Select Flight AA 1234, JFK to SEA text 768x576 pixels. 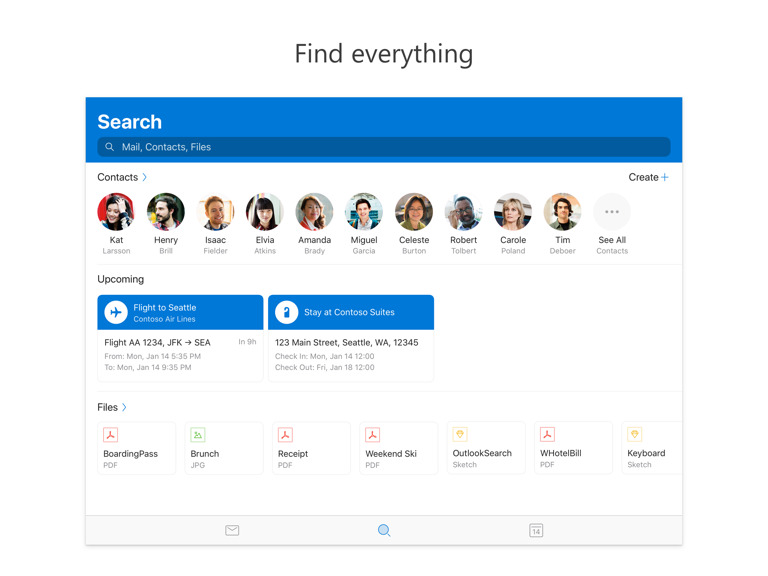[x=157, y=342]
